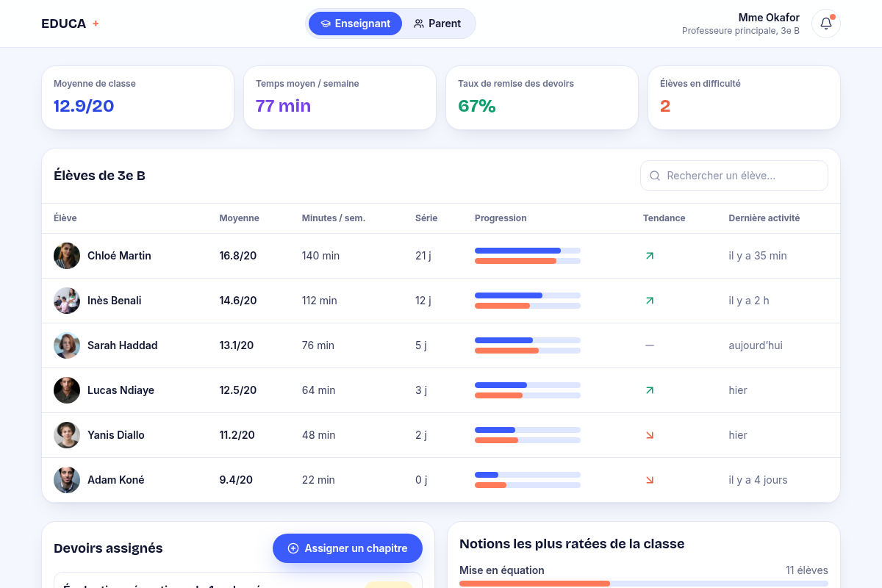
Task: Sort by the Série column header
Action: 426,218
